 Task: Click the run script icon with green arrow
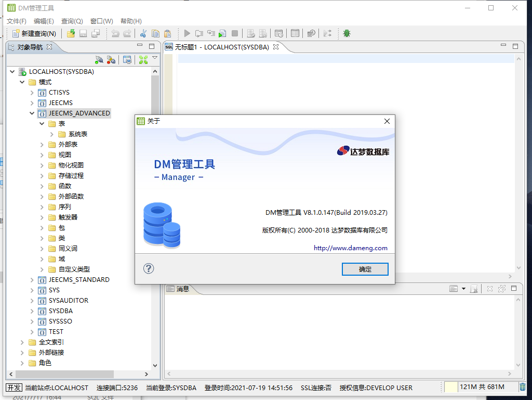(222, 33)
